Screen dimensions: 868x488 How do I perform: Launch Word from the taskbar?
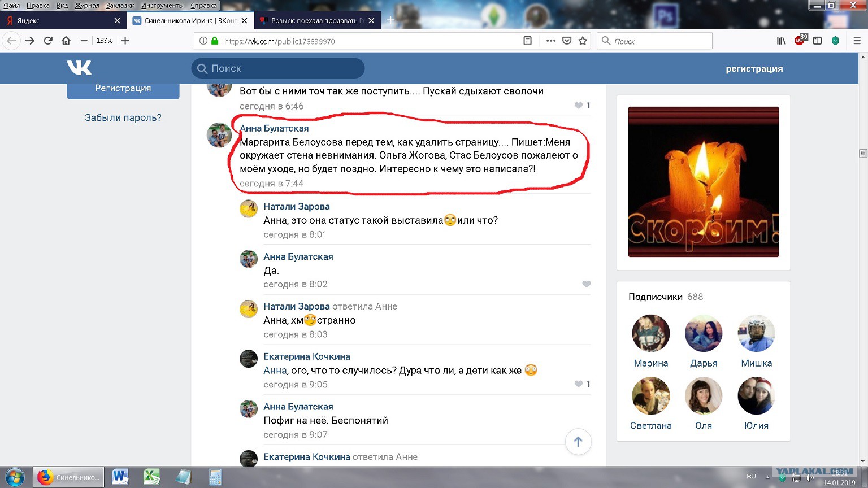pos(120,477)
